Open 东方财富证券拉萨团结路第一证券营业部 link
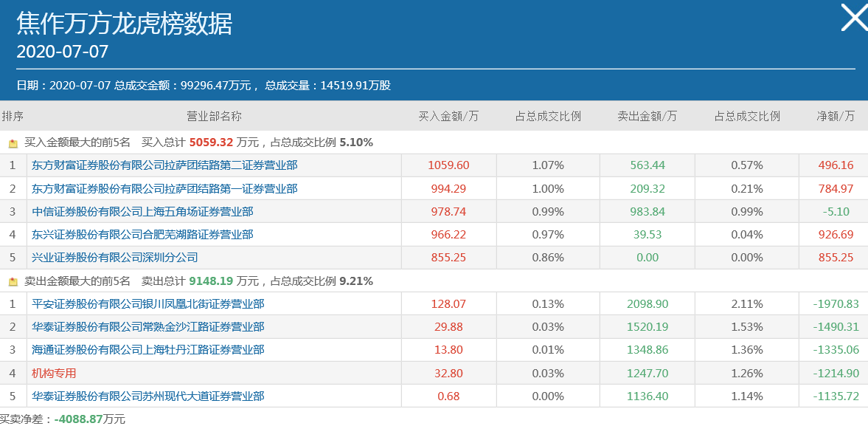 [164, 189]
